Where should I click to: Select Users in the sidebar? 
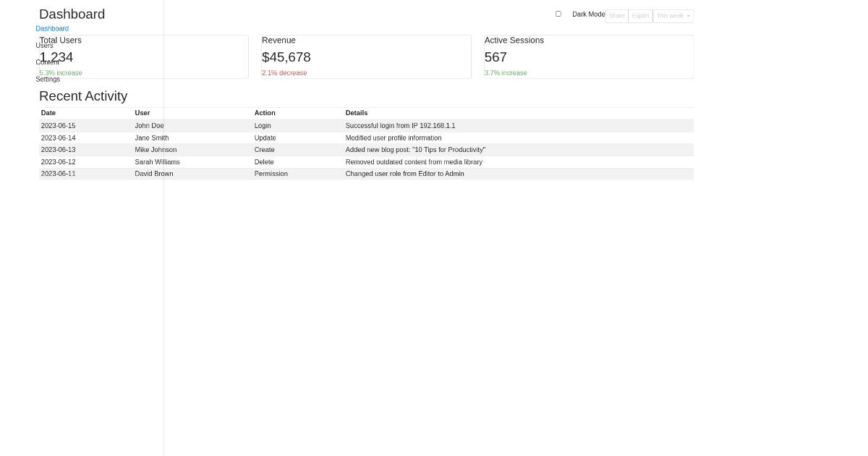click(44, 45)
